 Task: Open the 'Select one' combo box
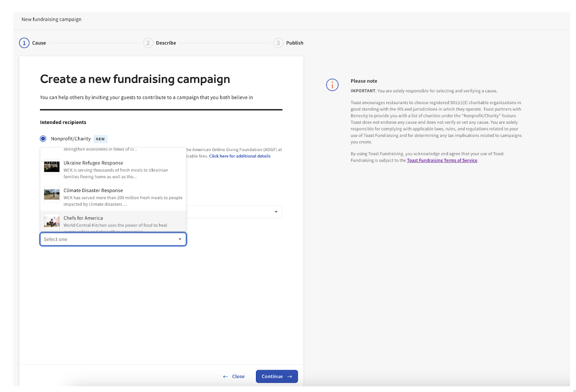(109, 239)
